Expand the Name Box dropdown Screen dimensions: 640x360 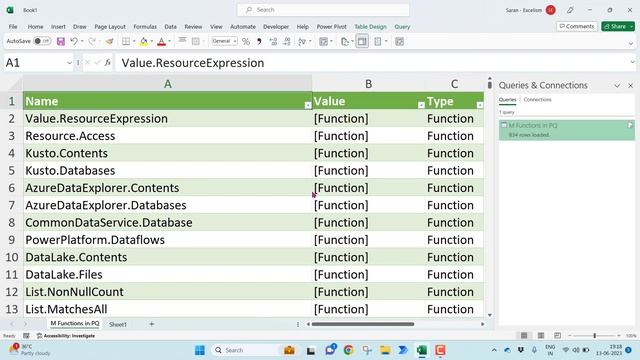tap(69, 63)
